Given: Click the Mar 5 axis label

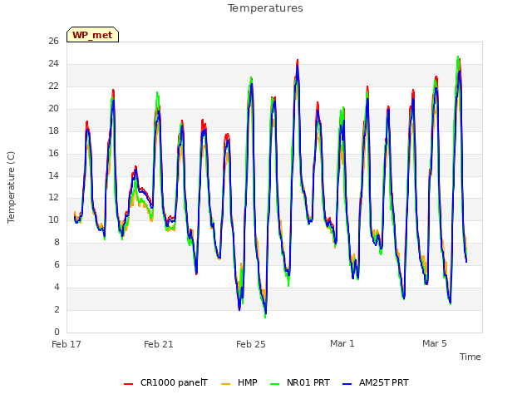Looking at the screenshot, I should click(435, 343).
